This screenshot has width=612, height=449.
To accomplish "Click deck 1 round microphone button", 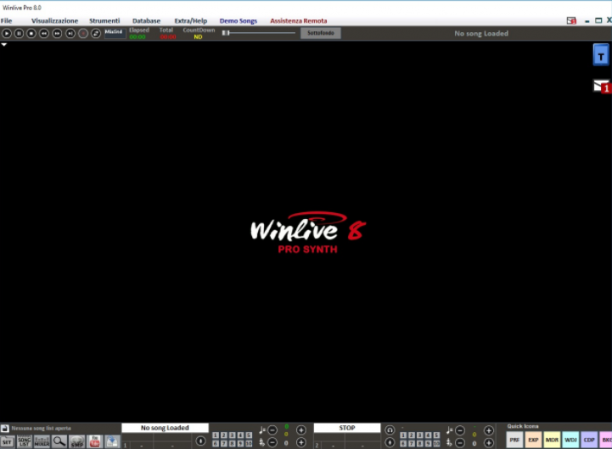I will click(201, 441).
